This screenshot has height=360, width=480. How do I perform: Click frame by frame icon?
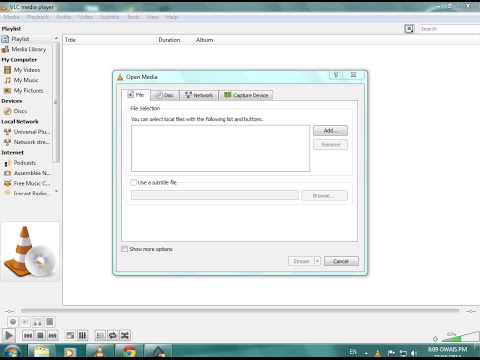tap(50, 322)
